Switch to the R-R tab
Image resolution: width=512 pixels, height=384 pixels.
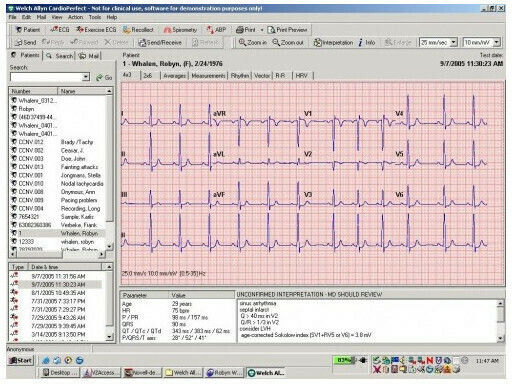click(280, 76)
